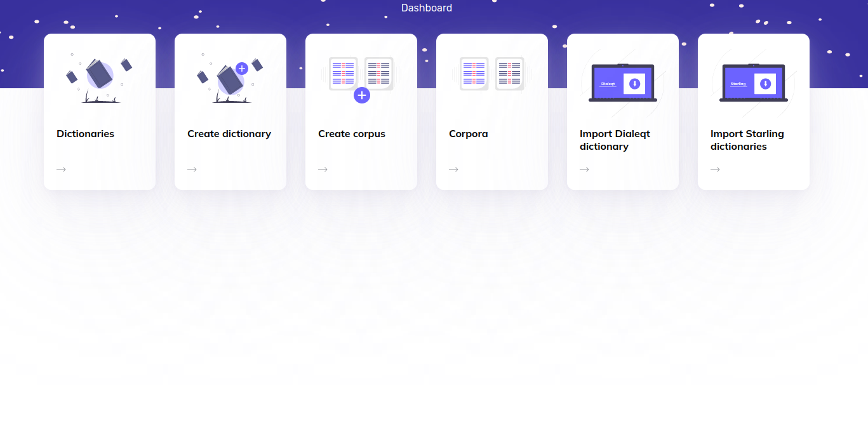Open Import Dialeqt dictionary title

pos(615,140)
